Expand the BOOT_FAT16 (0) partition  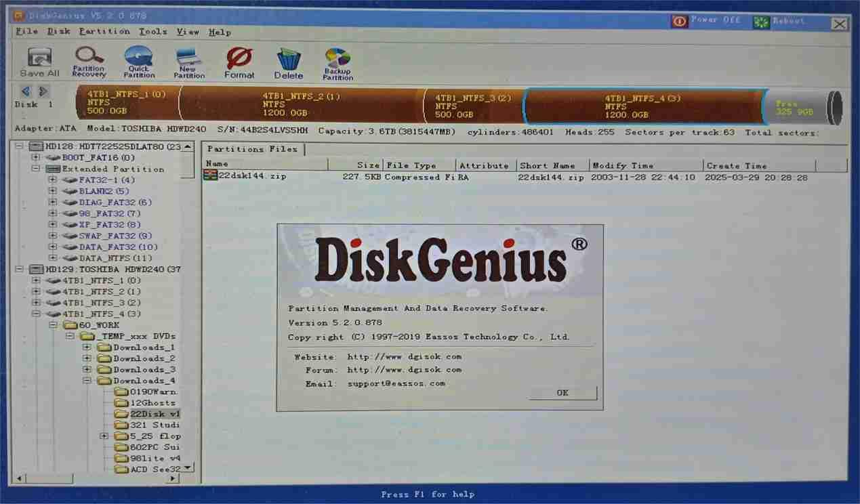click(36, 158)
